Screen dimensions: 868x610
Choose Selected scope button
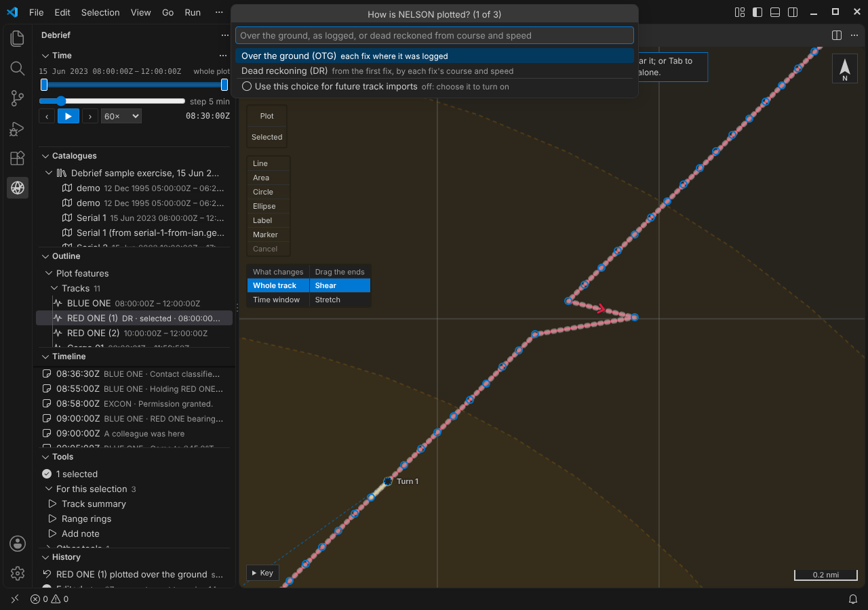coord(267,137)
